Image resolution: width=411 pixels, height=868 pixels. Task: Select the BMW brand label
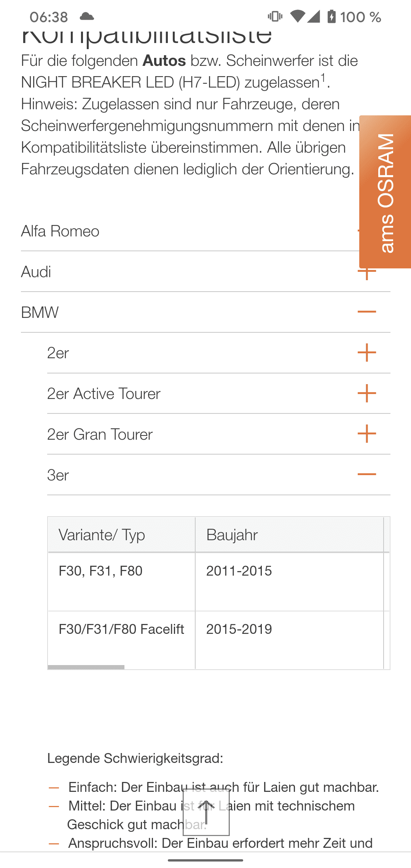tap(40, 313)
